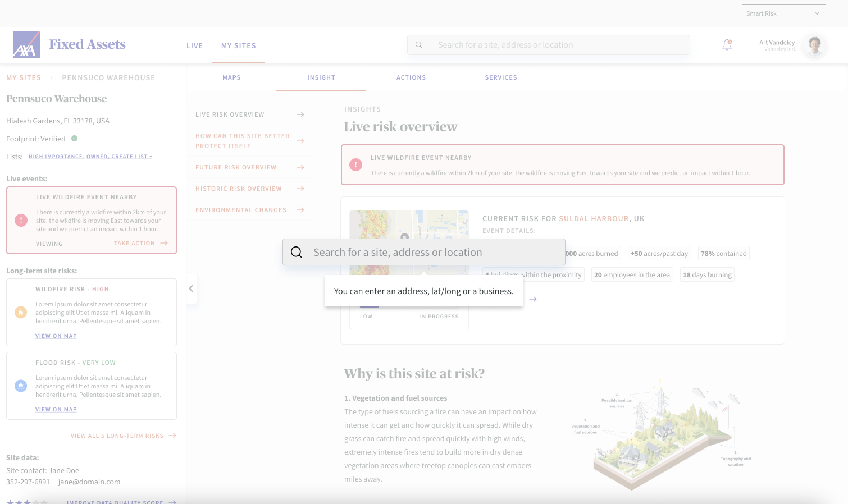Select MY SITES navigation item

[239, 46]
